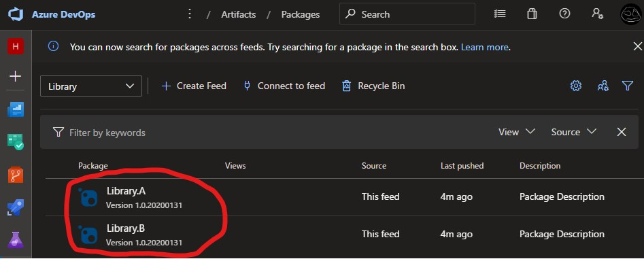Click "4m ago" in Library.A row
The height and width of the screenshot is (259, 644).
click(x=456, y=197)
